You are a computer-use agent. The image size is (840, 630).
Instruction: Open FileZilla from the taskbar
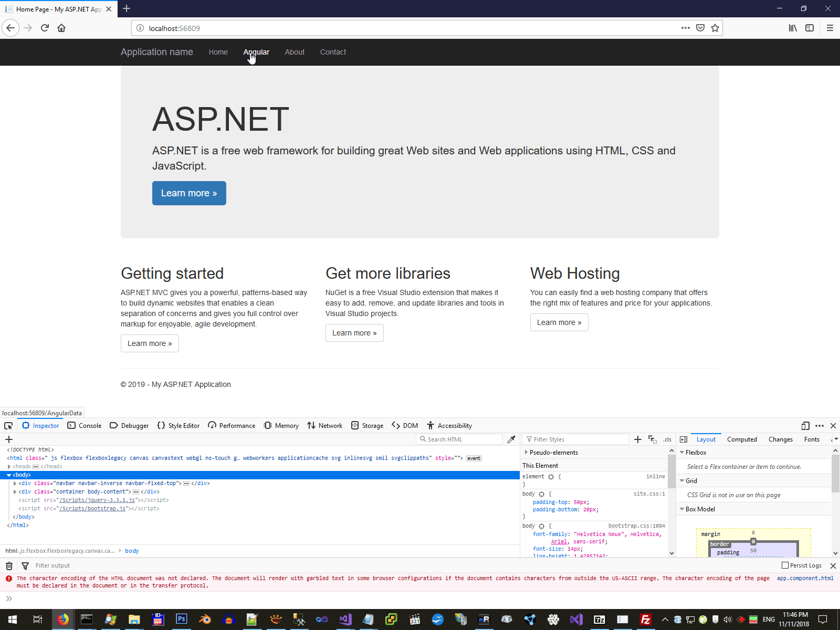click(646, 619)
